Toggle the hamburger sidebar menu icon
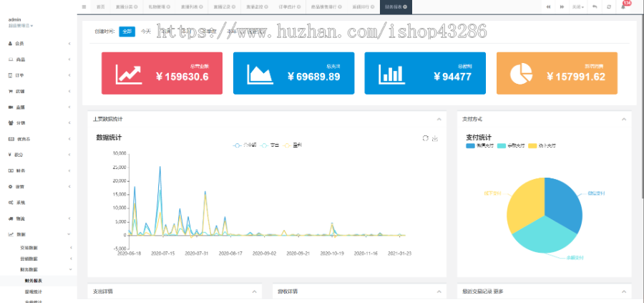This screenshot has height=303, width=644. click(84, 7)
